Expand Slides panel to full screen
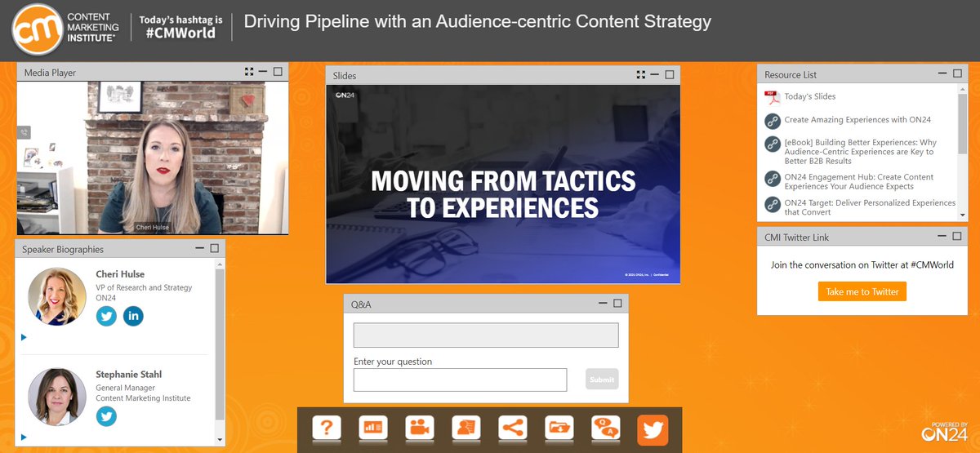Screen dimensions: 980x453 pos(641,75)
